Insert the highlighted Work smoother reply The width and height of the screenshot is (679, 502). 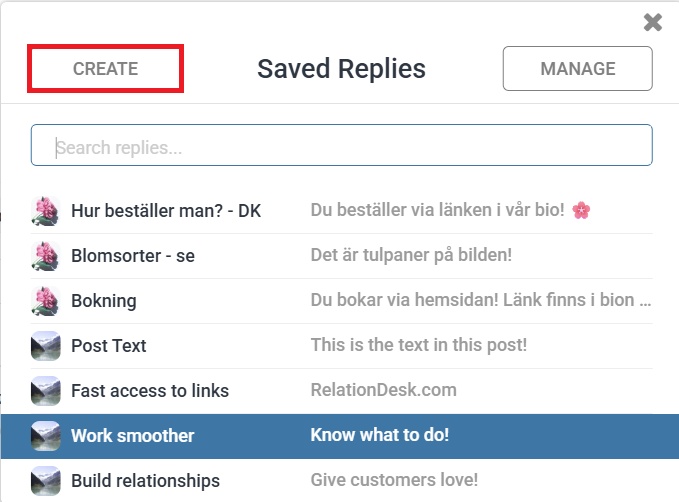340,436
